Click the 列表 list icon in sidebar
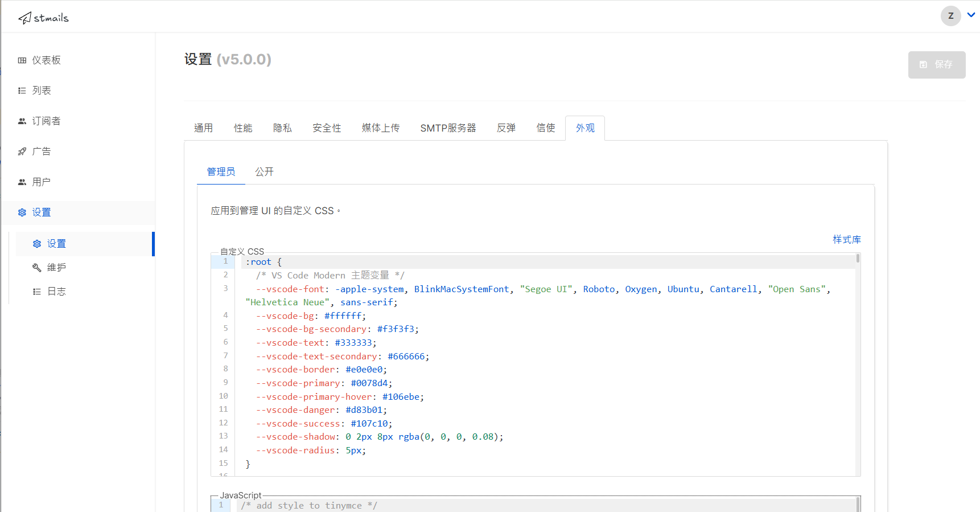Screen dimensions: 980x512 tap(22, 91)
